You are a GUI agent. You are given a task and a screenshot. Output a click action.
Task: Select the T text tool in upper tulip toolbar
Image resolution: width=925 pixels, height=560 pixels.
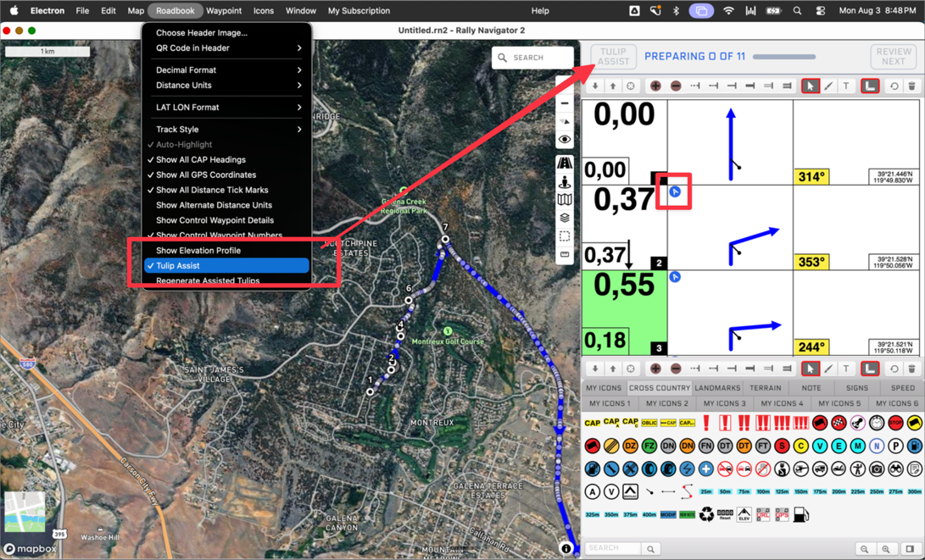846,86
